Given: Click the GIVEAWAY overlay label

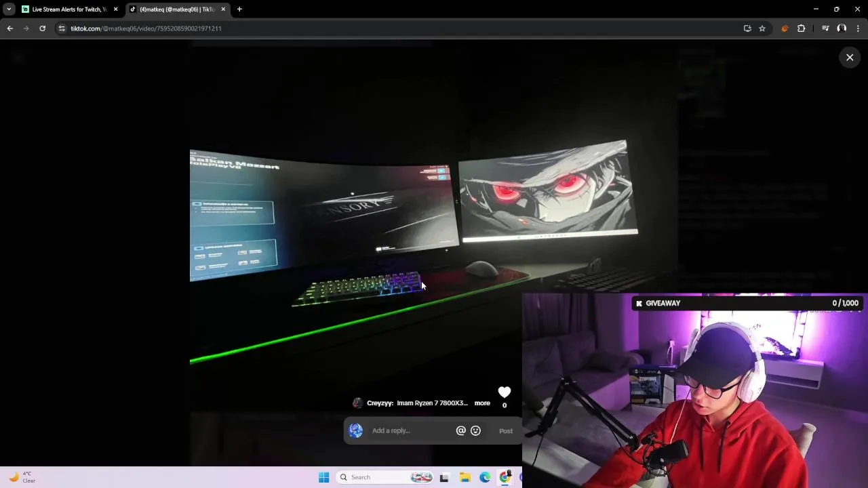Looking at the screenshot, I should tap(663, 304).
